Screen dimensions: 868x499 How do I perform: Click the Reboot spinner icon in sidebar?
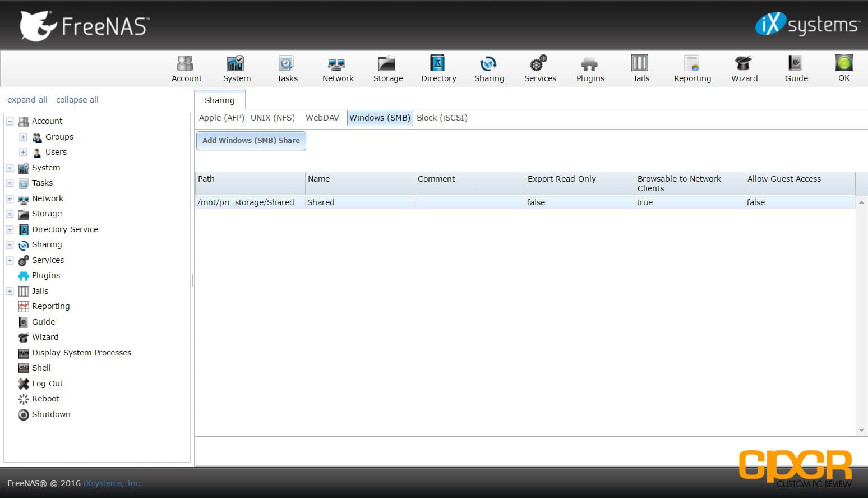(x=23, y=399)
